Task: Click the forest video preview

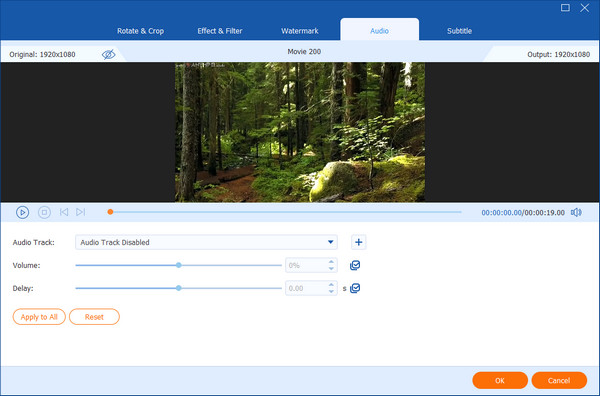Action: pos(300,132)
